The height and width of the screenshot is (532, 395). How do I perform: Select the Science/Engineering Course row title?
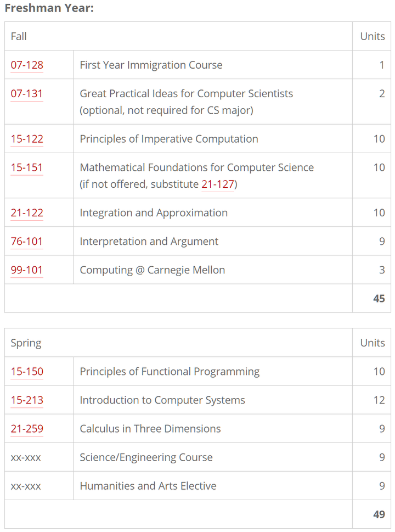coord(146,457)
